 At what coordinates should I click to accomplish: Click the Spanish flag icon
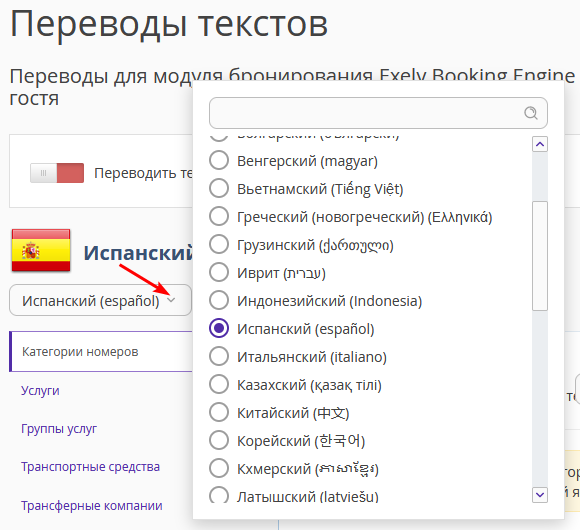(x=41, y=250)
